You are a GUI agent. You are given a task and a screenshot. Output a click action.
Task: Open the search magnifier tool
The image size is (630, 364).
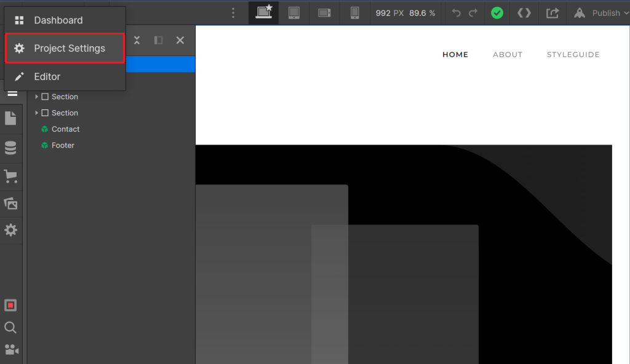point(10,328)
